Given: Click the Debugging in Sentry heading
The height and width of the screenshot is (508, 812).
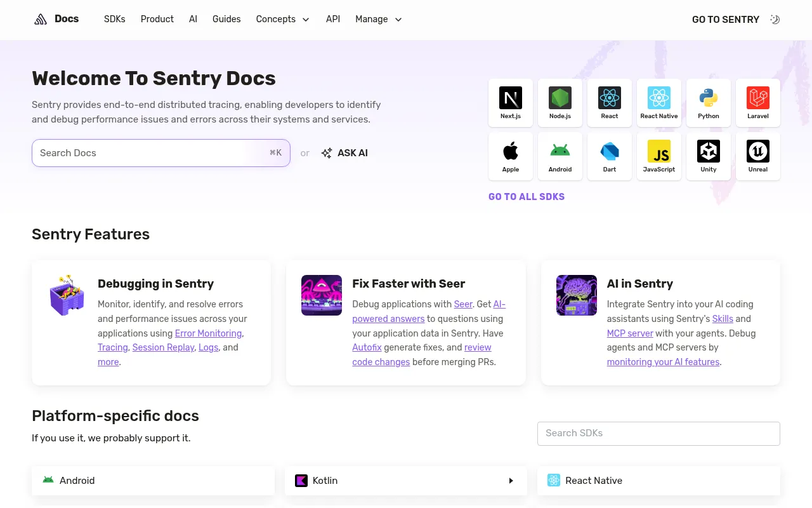Looking at the screenshot, I should pos(155,284).
